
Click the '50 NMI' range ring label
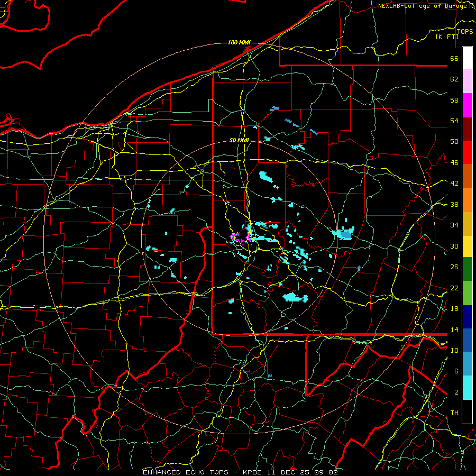pyautogui.click(x=239, y=140)
